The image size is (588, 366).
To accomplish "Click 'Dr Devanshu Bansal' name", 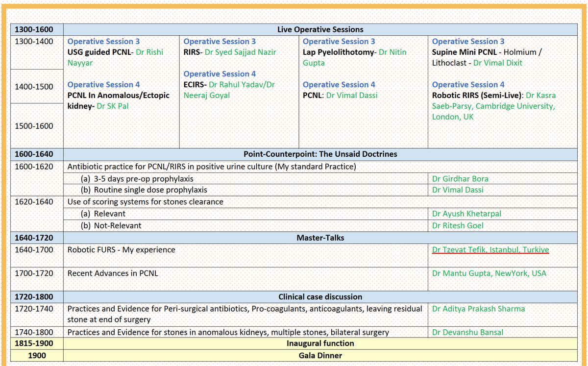I will 467,332.
